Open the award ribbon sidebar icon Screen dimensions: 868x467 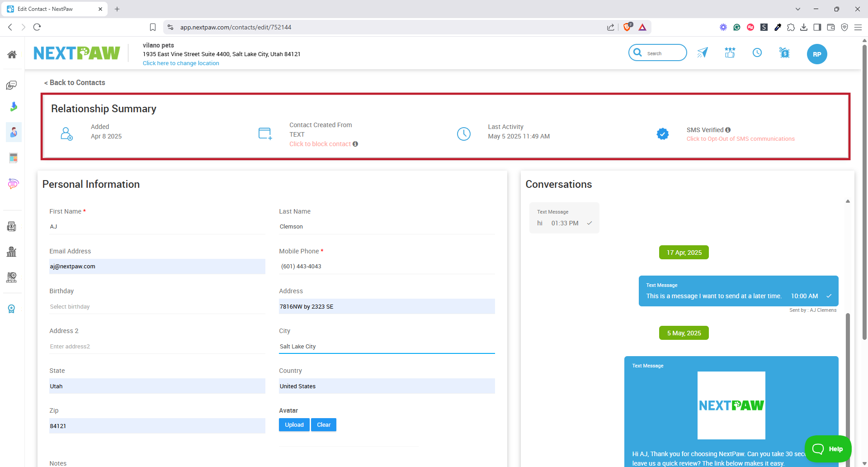tap(12, 309)
